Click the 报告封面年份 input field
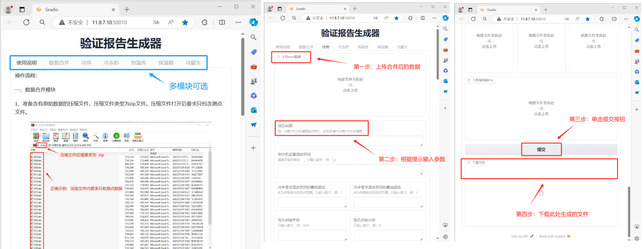Image resolution: width=644 pixels, height=249 pixels. 312,235
